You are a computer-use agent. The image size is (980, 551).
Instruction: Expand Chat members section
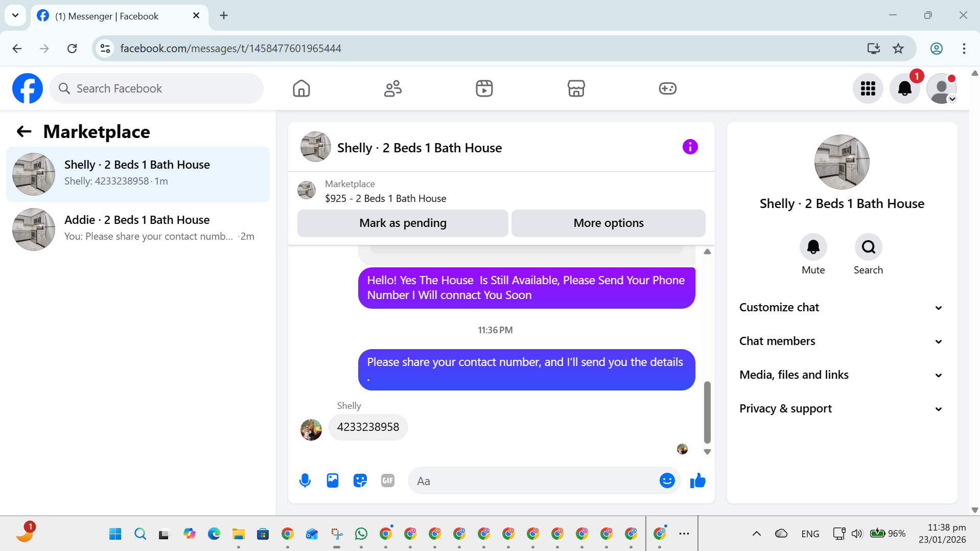click(841, 341)
